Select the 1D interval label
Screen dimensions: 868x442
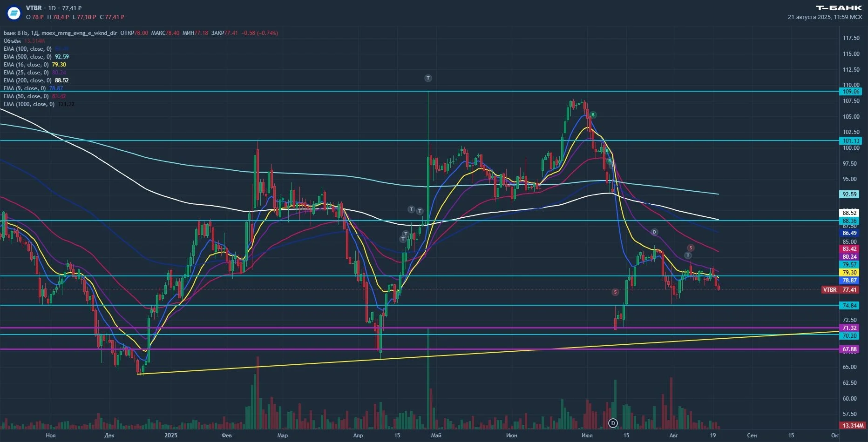tap(52, 8)
